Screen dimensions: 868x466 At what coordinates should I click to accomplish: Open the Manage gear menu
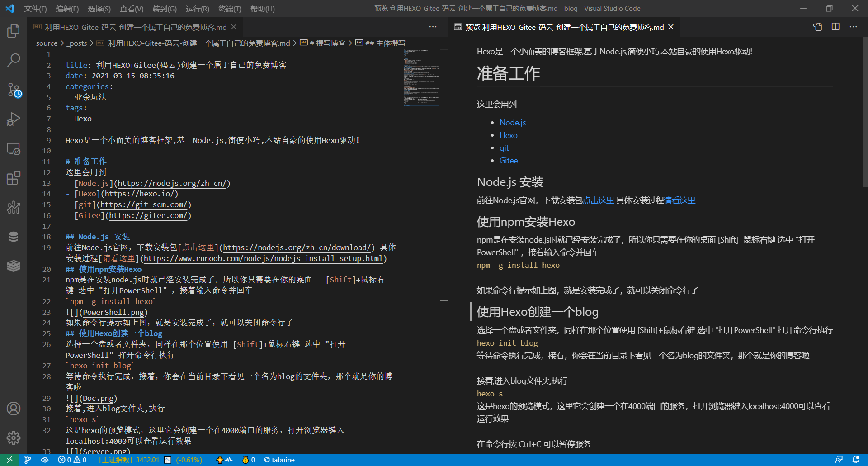pyautogui.click(x=14, y=438)
